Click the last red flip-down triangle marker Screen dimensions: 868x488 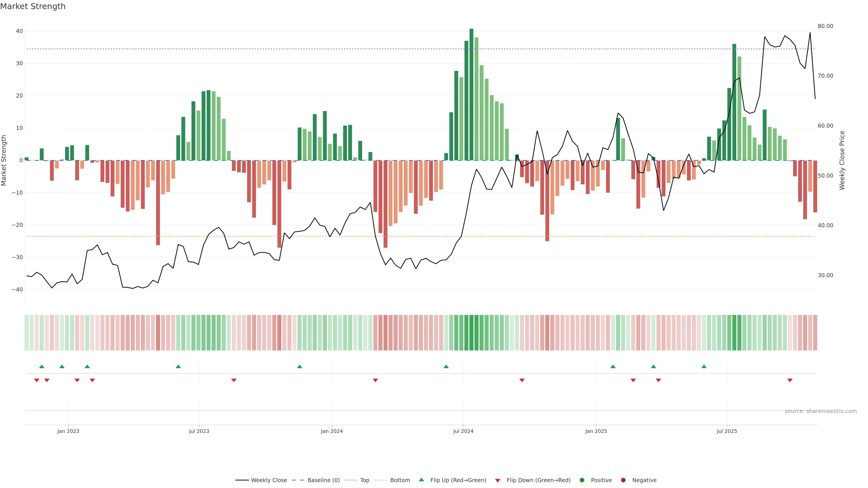point(790,380)
